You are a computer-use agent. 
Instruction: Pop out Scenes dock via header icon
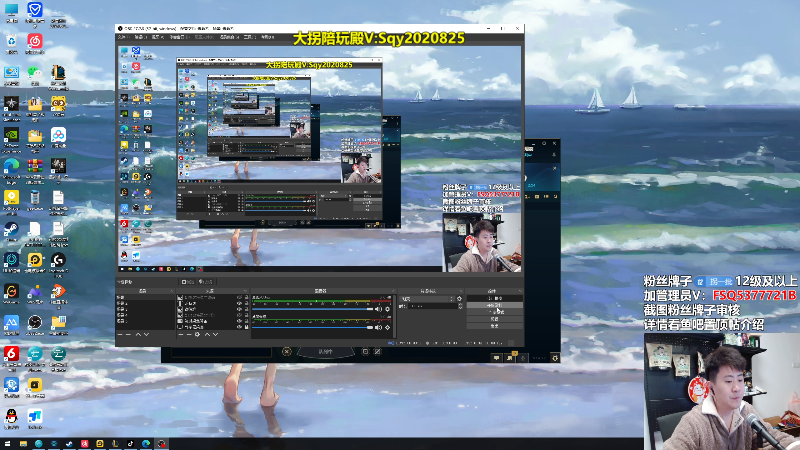[171, 291]
